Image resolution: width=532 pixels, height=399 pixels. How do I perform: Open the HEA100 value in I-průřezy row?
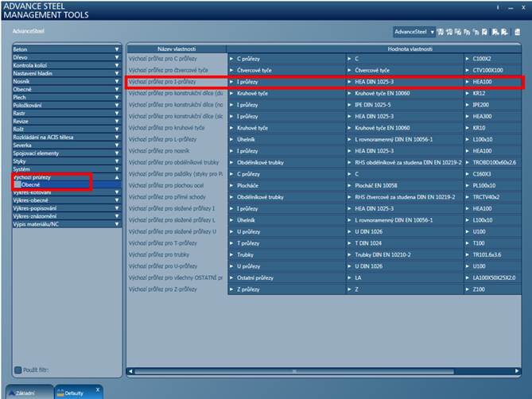492,82
